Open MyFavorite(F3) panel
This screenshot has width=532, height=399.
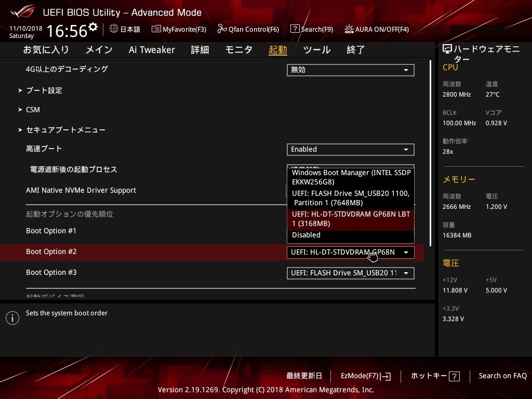click(156, 29)
